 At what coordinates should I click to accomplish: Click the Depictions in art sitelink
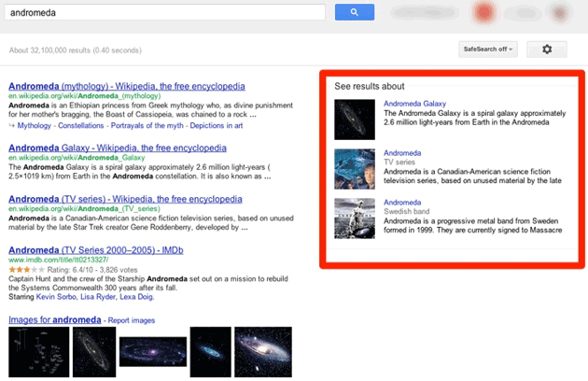pos(217,126)
